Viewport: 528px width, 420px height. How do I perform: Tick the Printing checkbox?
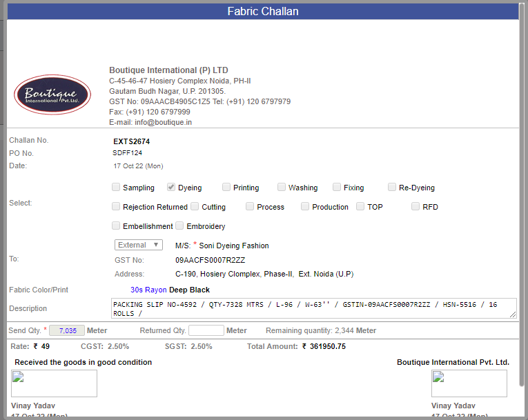click(226, 187)
